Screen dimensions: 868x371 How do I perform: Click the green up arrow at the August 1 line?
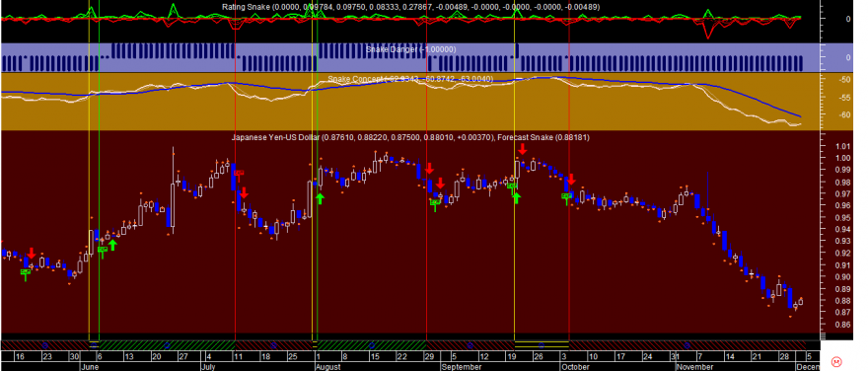(x=320, y=198)
